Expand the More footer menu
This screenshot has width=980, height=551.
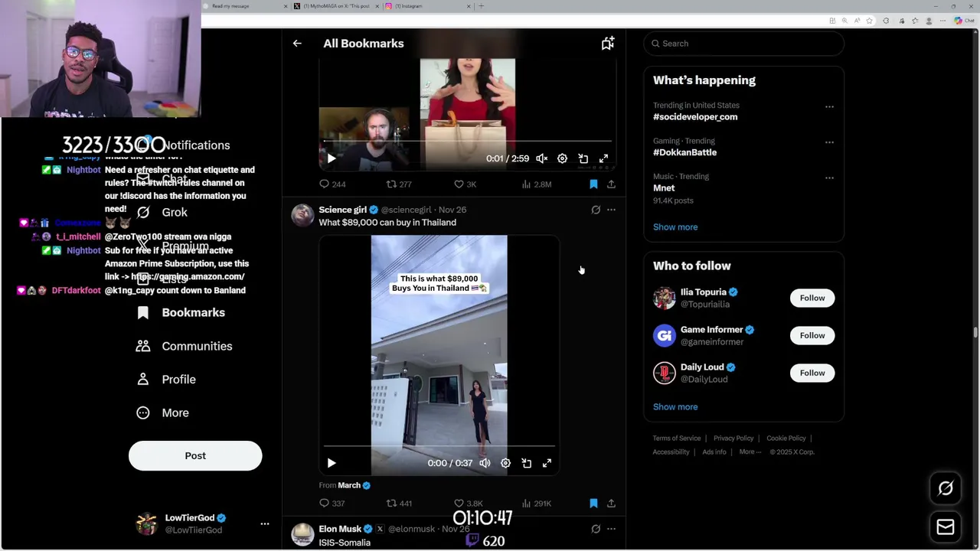(750, 452)
